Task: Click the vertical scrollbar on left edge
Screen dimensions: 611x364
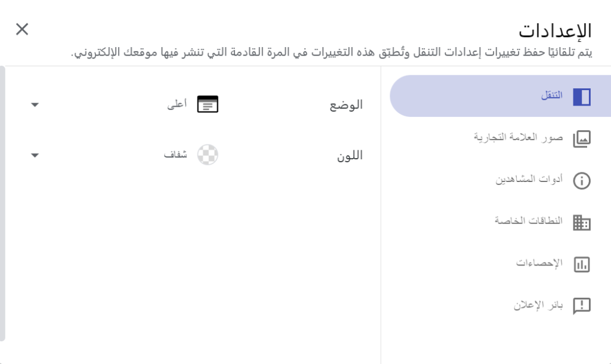Action: pyautogui.click(x=2, y=203)
